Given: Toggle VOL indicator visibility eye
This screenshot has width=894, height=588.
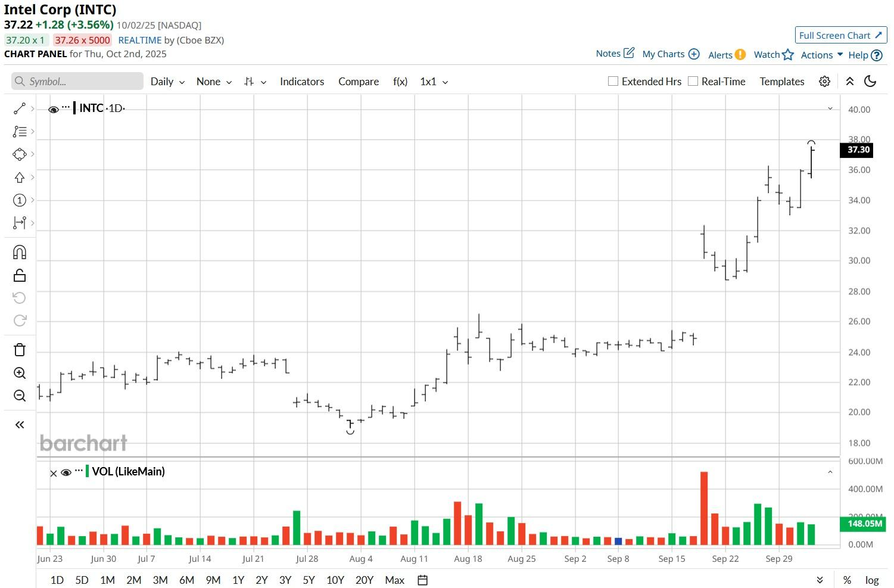Looking at the screenshot, I should 66,473.
